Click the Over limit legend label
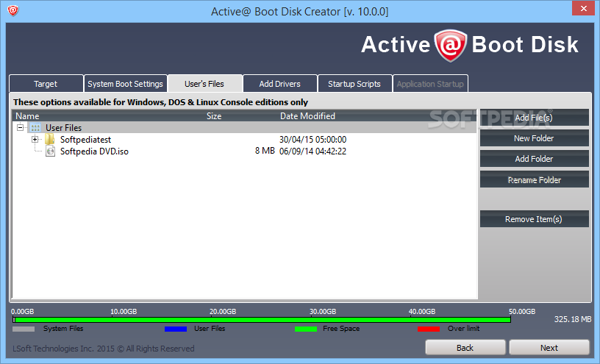 pos(463,329)
